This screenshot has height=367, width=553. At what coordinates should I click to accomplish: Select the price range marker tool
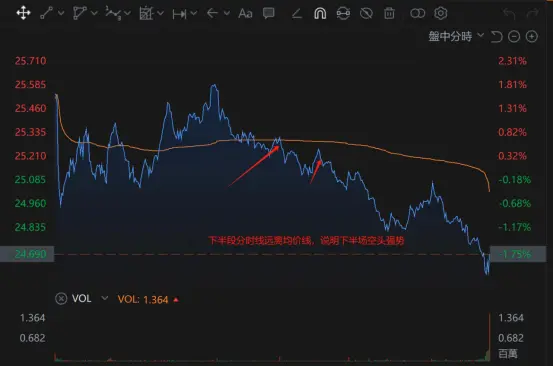[x=179, y=14]
